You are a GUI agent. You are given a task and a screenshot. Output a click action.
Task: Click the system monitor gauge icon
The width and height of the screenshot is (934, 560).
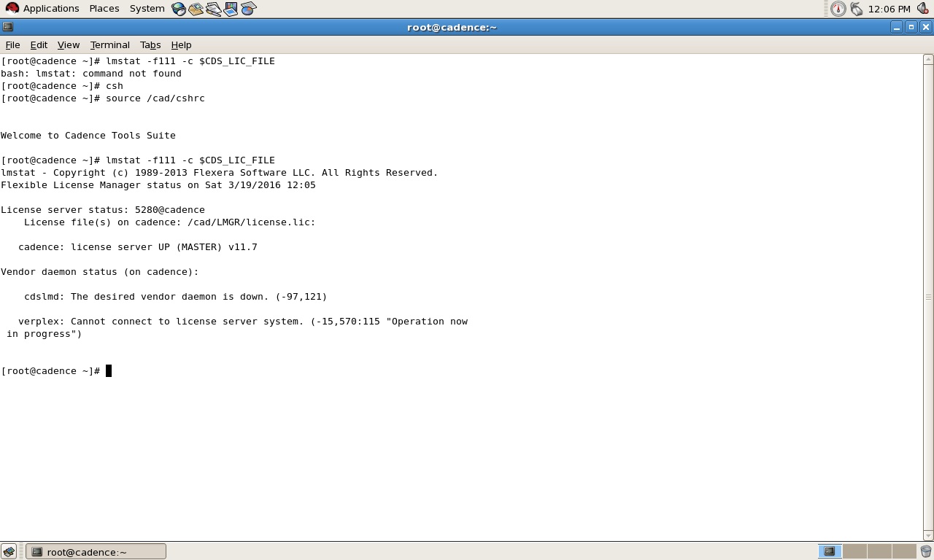click(x=838, y=9)
